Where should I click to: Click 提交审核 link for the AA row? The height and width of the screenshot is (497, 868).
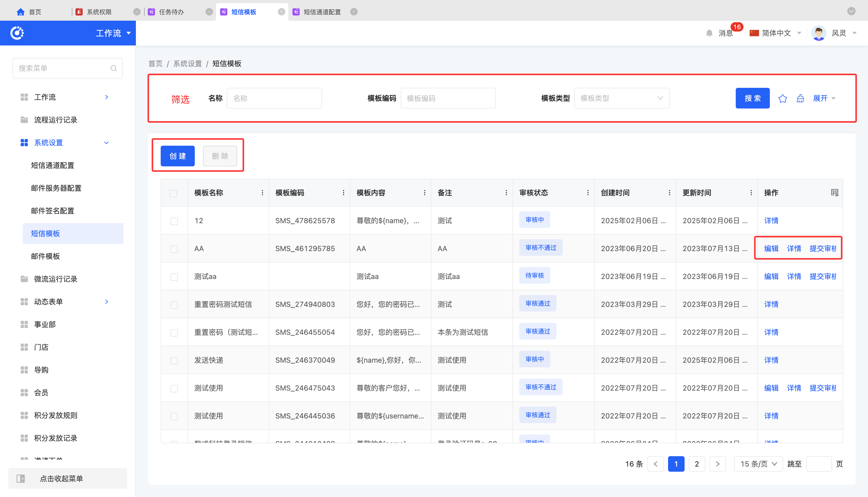coord(823,249)
